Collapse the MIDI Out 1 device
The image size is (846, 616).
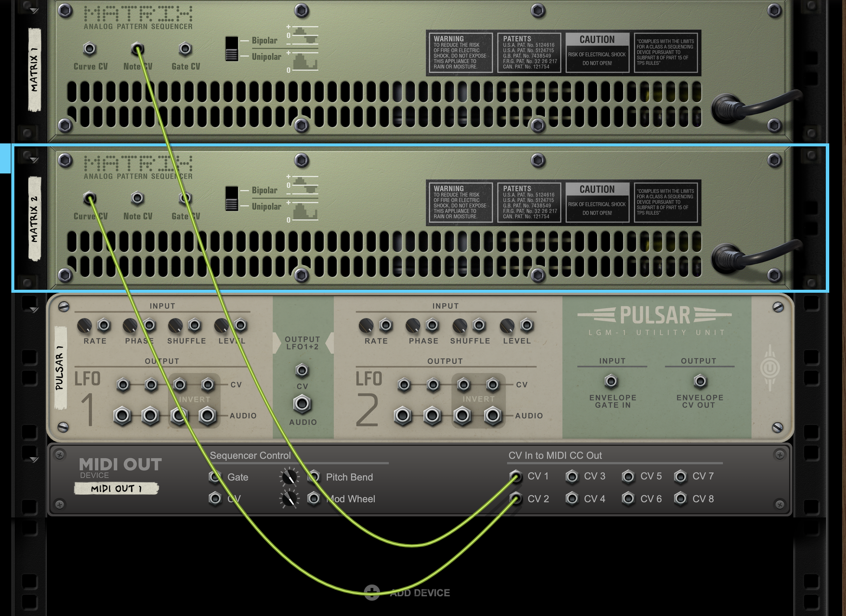pos(34,460)
